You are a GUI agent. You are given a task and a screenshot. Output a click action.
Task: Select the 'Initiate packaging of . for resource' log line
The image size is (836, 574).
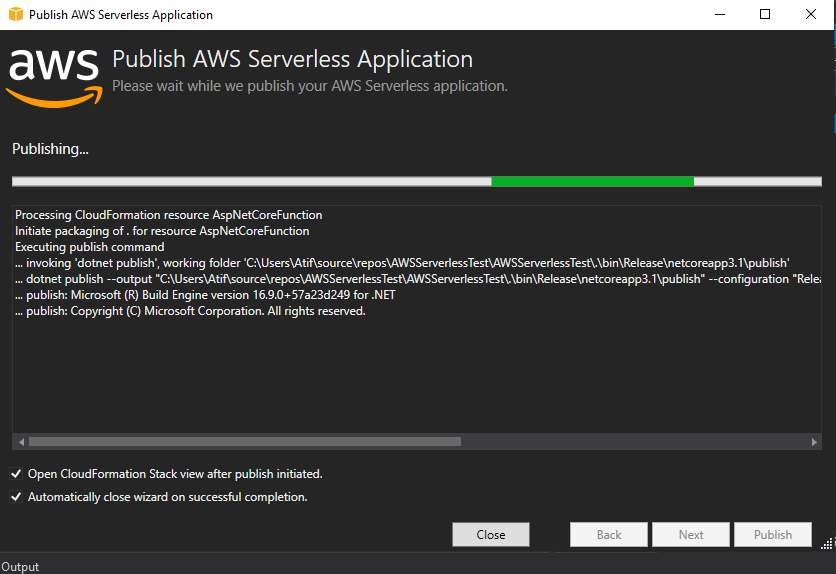tap(162, 231)
